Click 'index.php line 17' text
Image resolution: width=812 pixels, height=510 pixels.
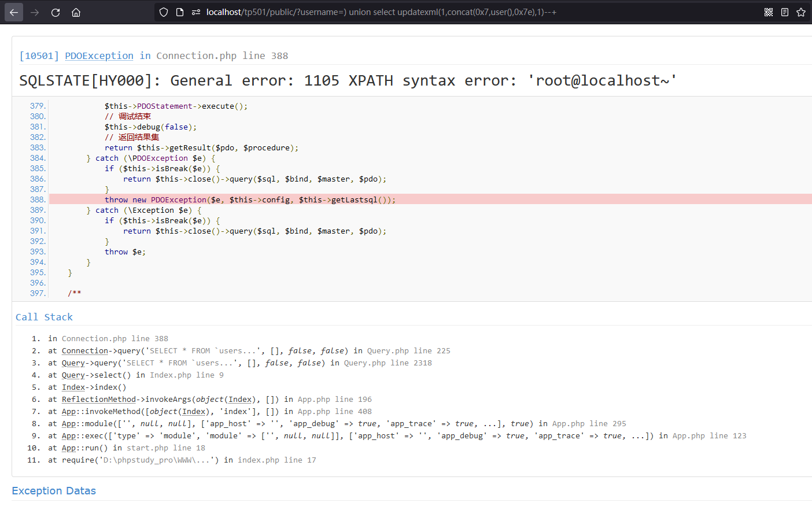(x=277, y=460)
